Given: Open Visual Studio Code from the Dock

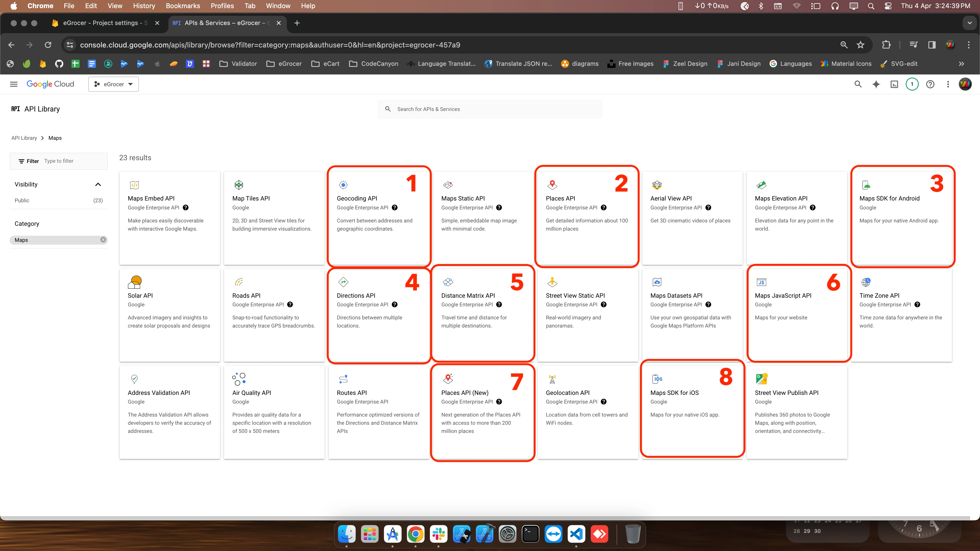Looking at the screenshot, I should [x=576, y=534].
